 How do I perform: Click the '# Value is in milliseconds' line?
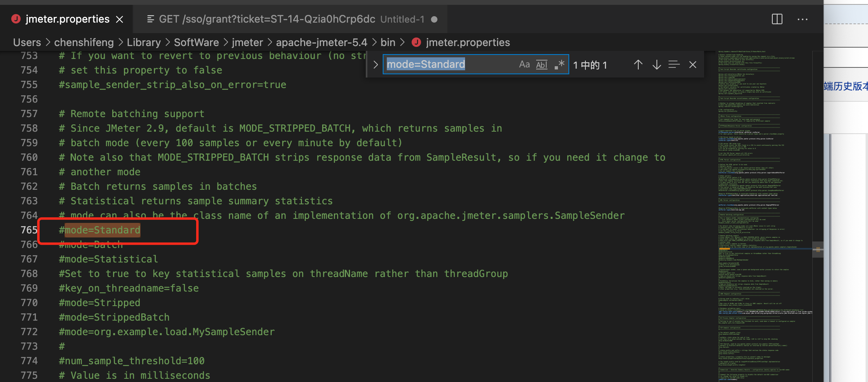coord(134,376)
